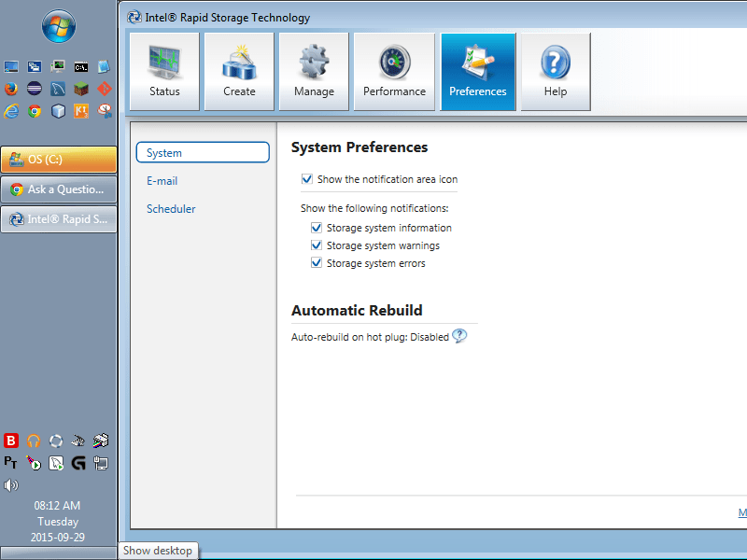This screenshot has height=560, width=747.
Task: Click the Windows Start orb
Action: [x=59, y=26]
